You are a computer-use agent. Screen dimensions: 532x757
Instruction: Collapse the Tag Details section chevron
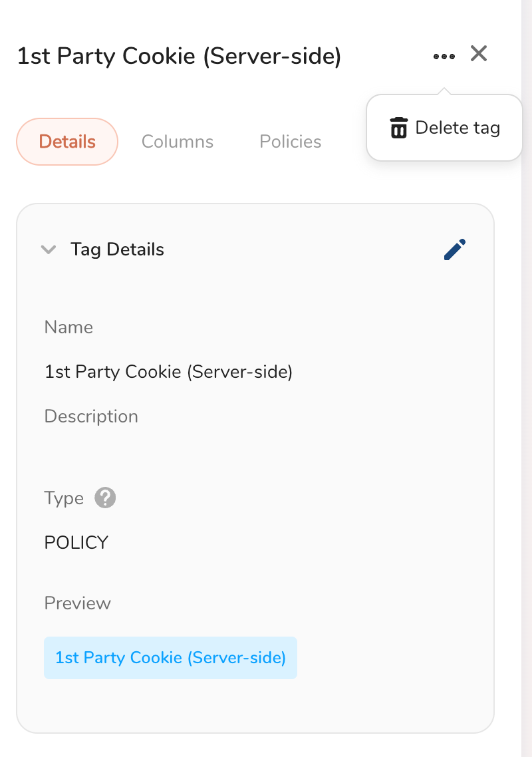point(49,249)
